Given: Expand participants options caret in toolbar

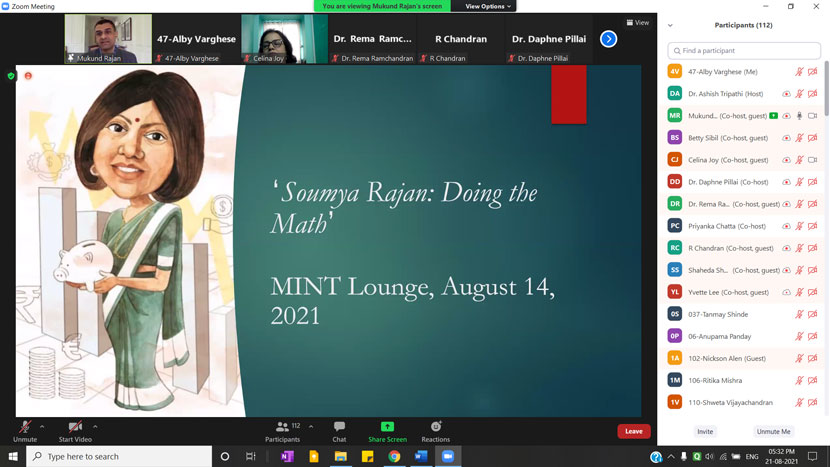Looking at the screenshot, I should click(x=311, y=426).
